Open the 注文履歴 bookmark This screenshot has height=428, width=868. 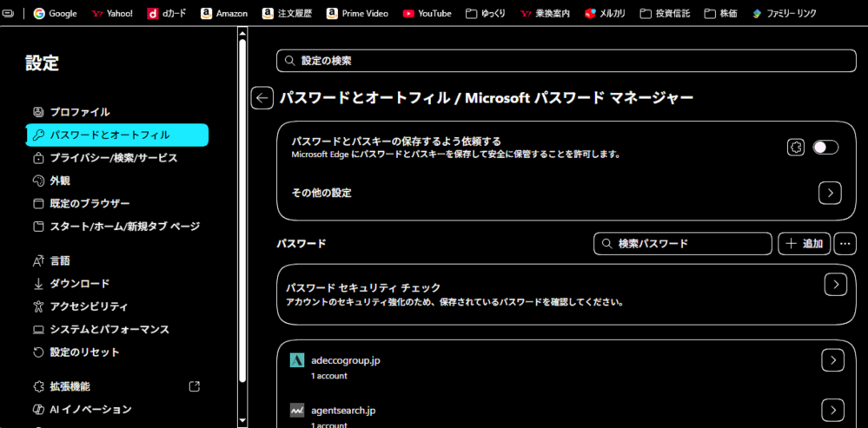pyautogui.click(x=288, y=13)
